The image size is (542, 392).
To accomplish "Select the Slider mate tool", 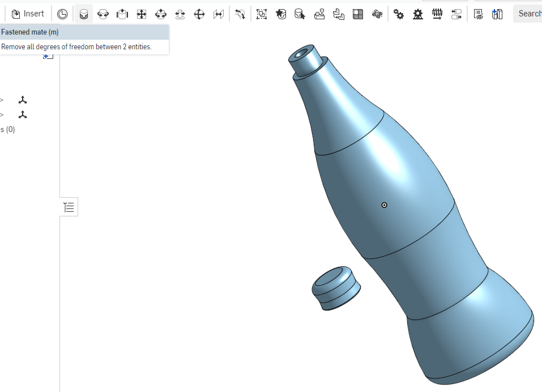I will pos(122,13).
